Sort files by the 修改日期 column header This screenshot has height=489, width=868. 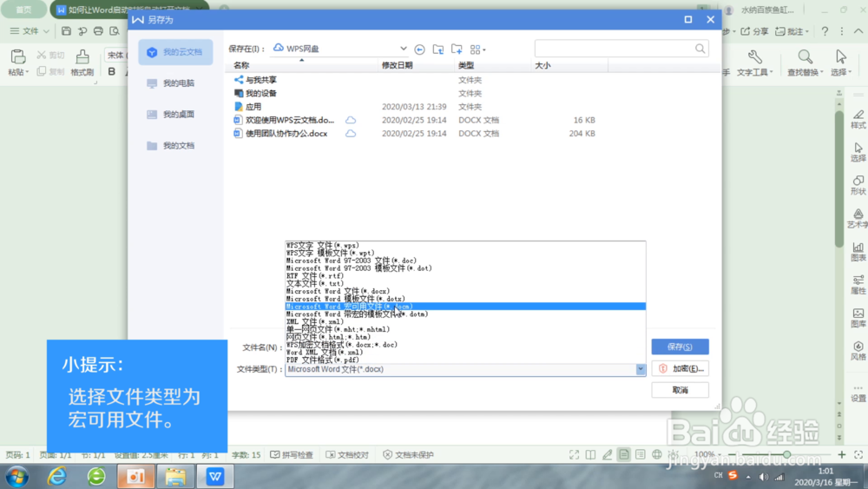[x=417, y=65]
